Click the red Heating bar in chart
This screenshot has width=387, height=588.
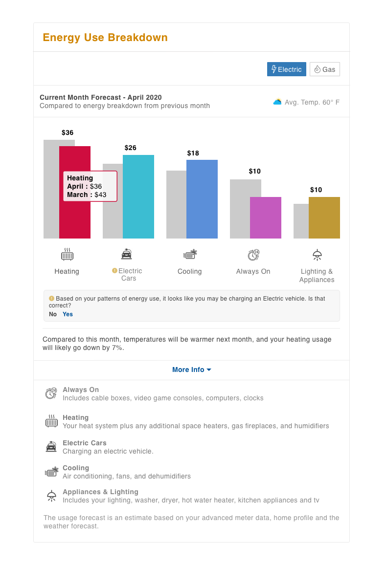[75, 220]
